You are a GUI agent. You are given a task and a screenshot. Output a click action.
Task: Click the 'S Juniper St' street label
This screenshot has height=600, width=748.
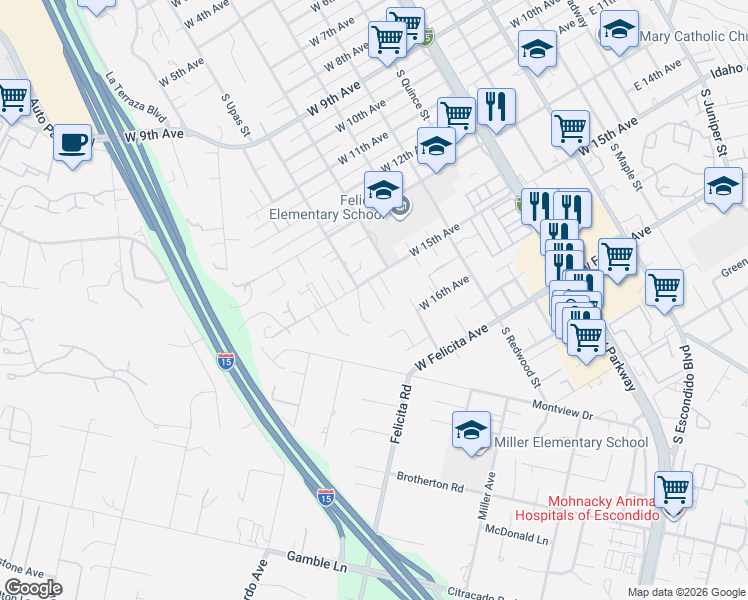[x=715, y=123]
